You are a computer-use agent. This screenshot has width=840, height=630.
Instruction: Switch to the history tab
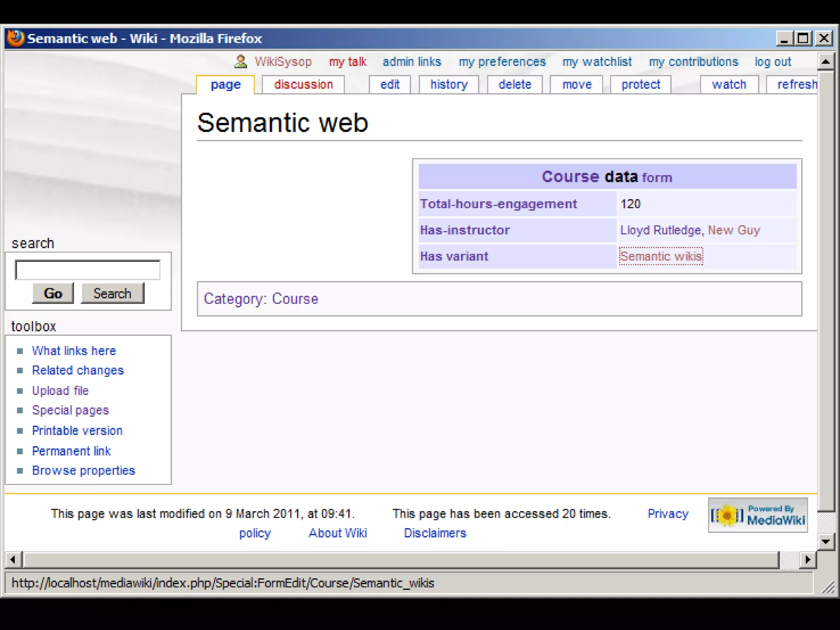tap(449, 84)
